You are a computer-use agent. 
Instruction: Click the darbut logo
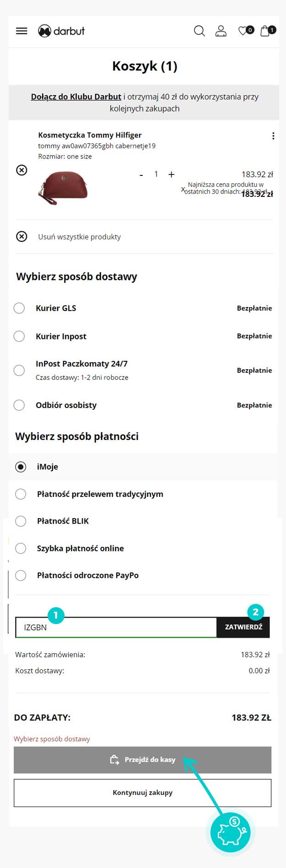62,31
